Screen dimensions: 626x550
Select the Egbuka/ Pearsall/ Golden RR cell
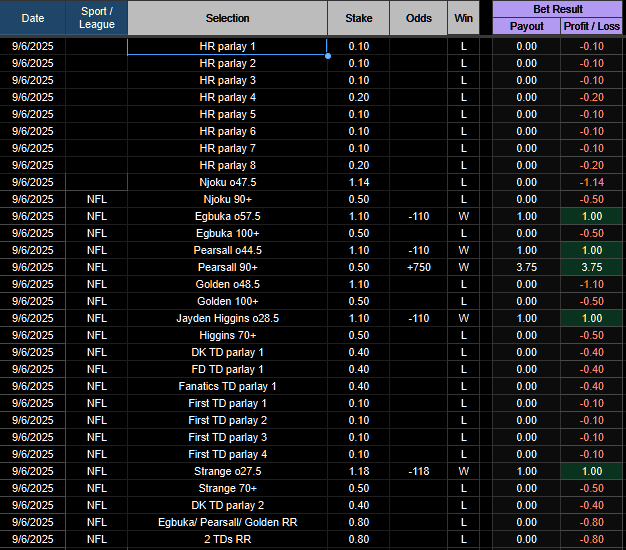click(x=228, y=522)
